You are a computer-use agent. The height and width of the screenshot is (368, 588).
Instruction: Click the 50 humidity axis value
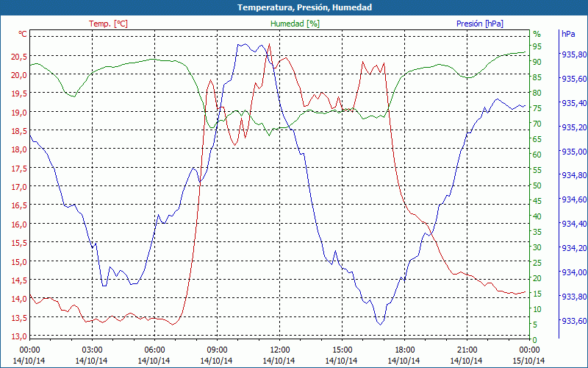click(537, 185)
